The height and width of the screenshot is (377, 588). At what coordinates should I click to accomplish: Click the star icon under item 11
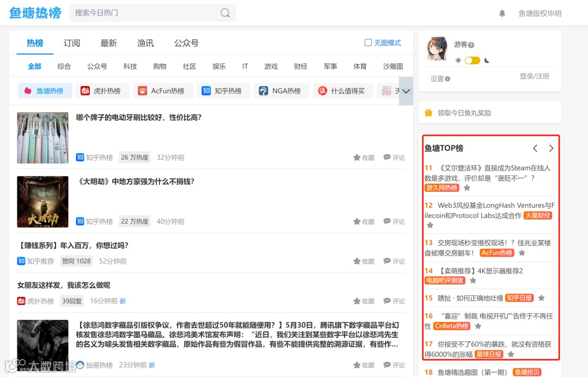point(467,187)
